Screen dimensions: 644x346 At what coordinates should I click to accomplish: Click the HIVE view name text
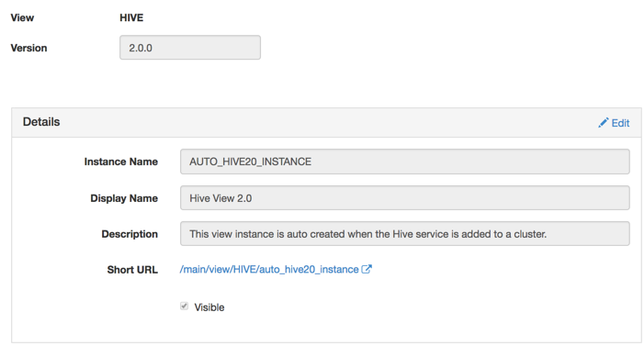click(131, 17)
